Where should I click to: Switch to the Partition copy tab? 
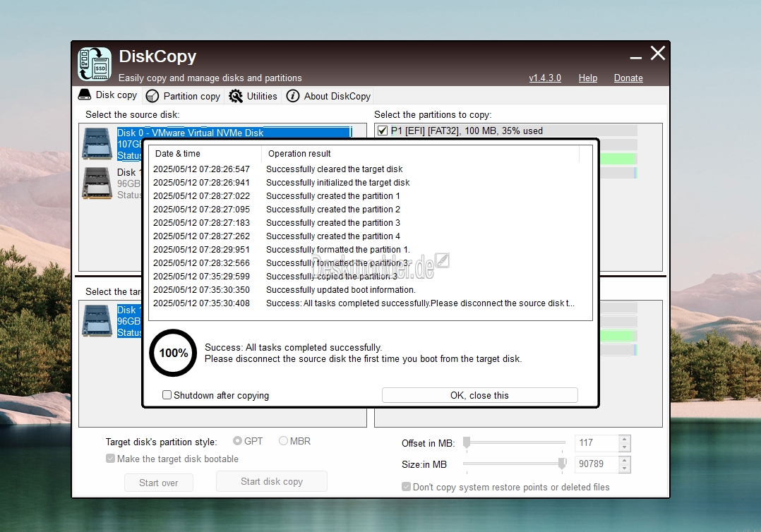(183, 96)
